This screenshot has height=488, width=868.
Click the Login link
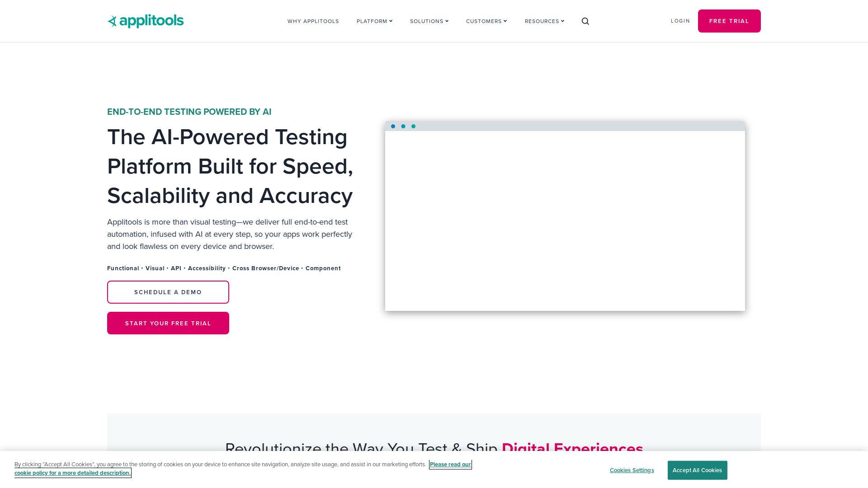(x=680, y=21)
